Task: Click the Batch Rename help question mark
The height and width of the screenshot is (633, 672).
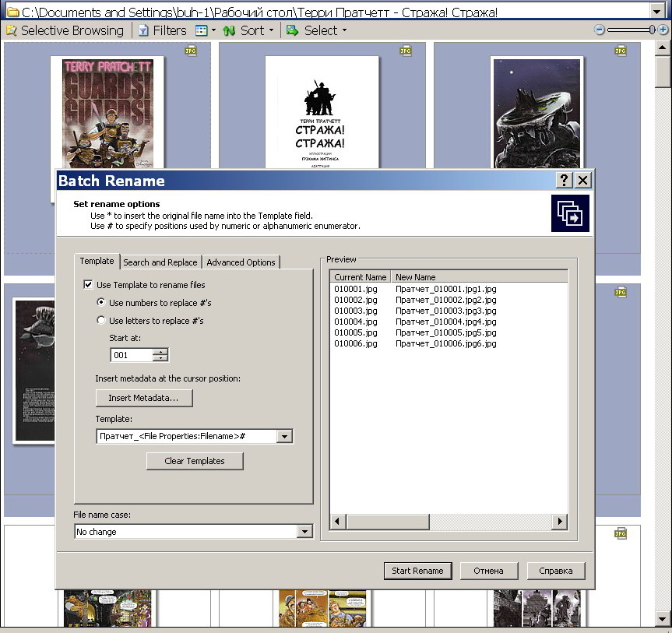Action: click(564, 180)
